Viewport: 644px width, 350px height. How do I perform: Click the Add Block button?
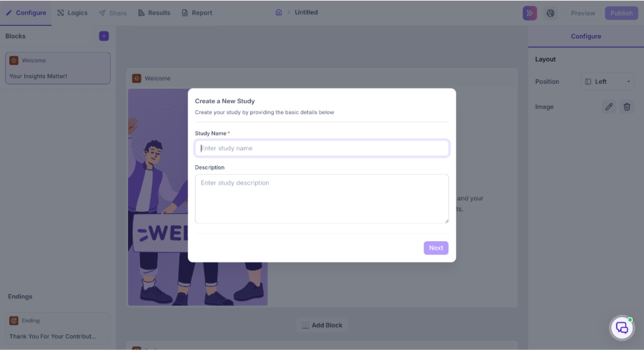tap(322, 325)
